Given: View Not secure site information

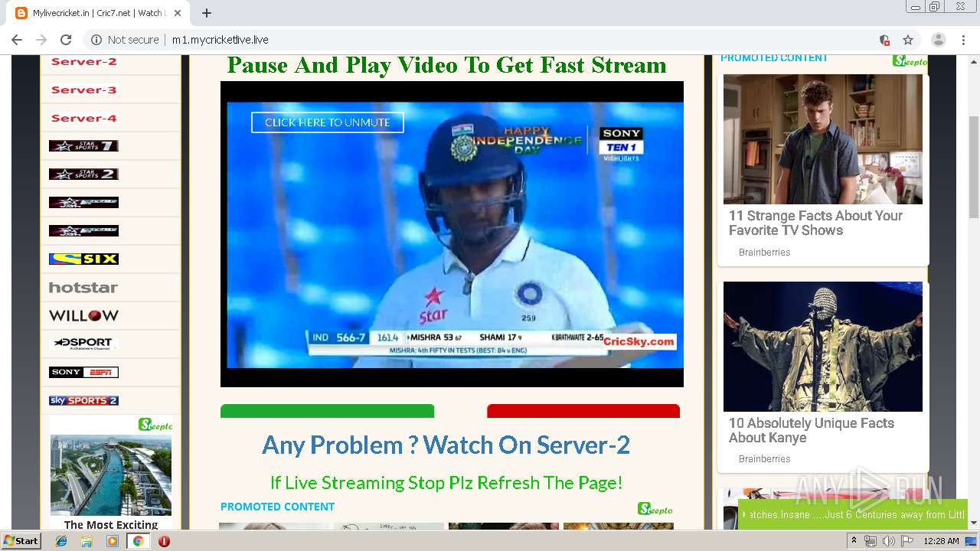Looking at the screenshot, I should (x=125, y=40).
